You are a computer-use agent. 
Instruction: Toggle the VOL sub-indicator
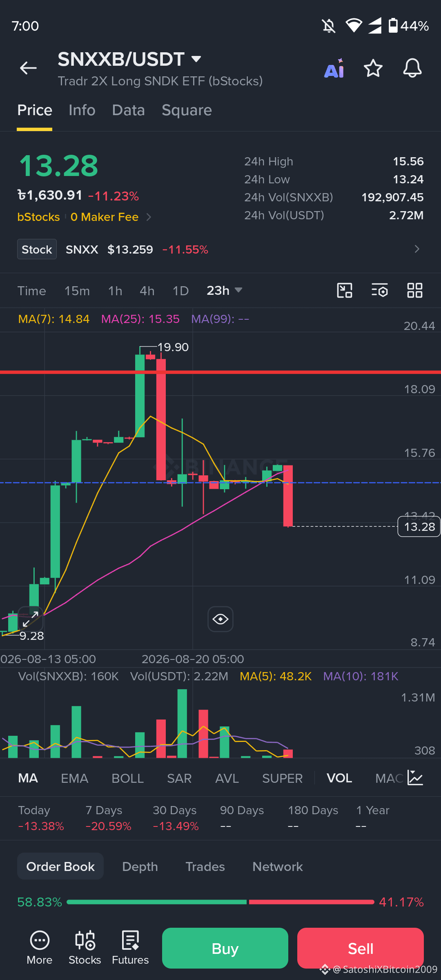(x=339, y=778)
